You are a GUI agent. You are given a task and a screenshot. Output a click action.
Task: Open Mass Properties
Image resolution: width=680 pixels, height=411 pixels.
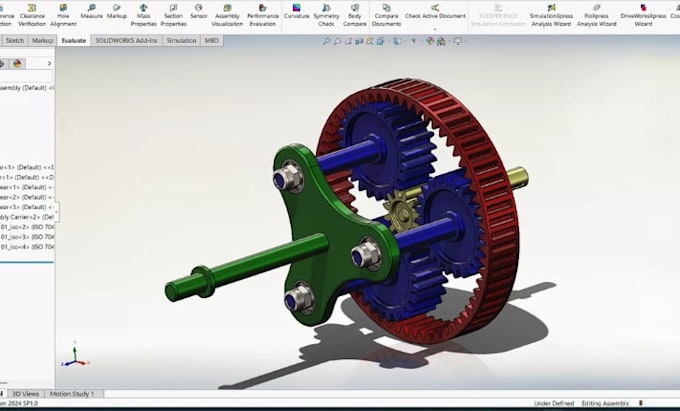click(144, 16)
